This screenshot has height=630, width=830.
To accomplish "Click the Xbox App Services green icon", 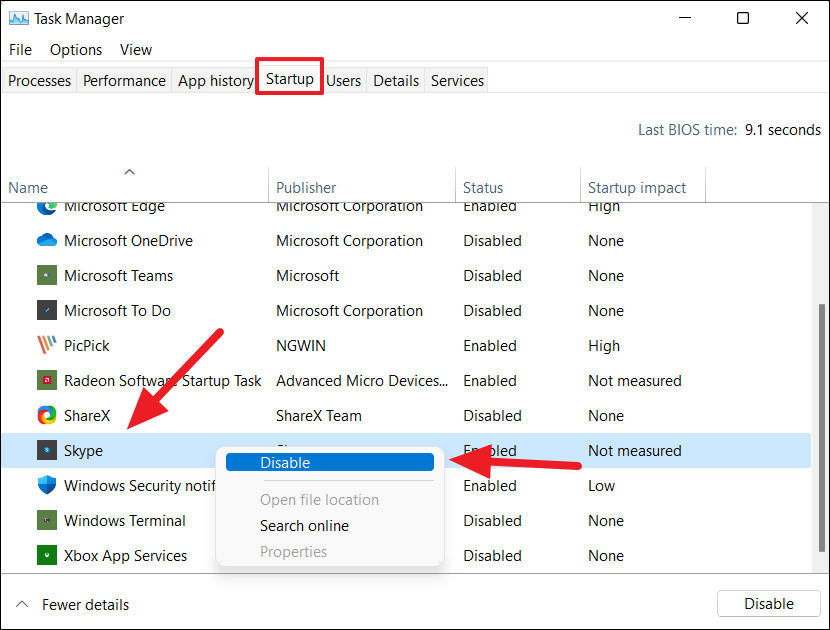I will click(47, 555).
